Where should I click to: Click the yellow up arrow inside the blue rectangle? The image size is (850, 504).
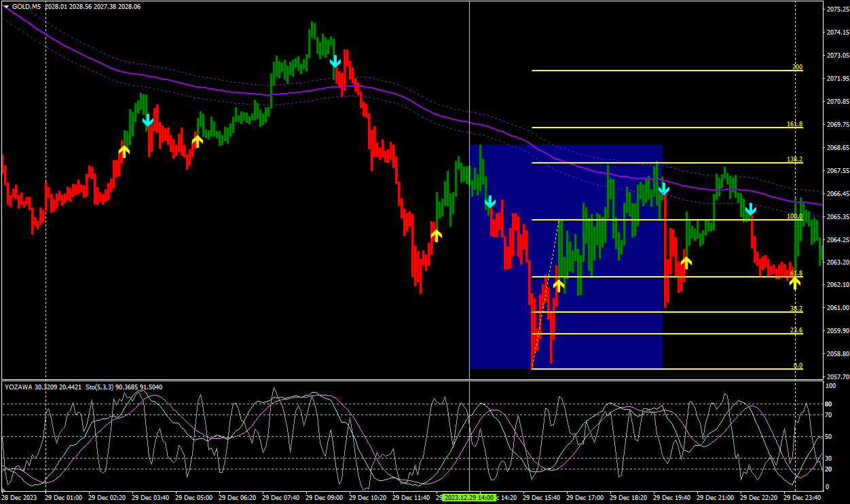click(x=558, y=285)
